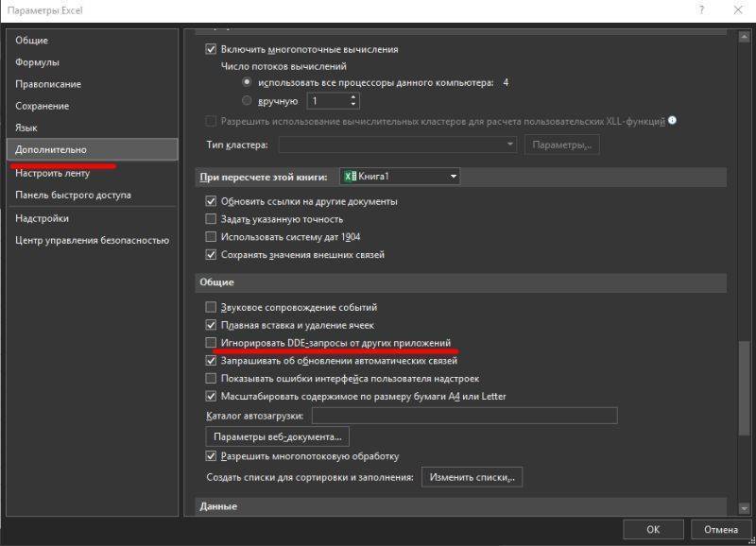756x546 pixels.
Task: Check Игнорировать DDE-запросы от других приложений
Action: pos(211,343)
